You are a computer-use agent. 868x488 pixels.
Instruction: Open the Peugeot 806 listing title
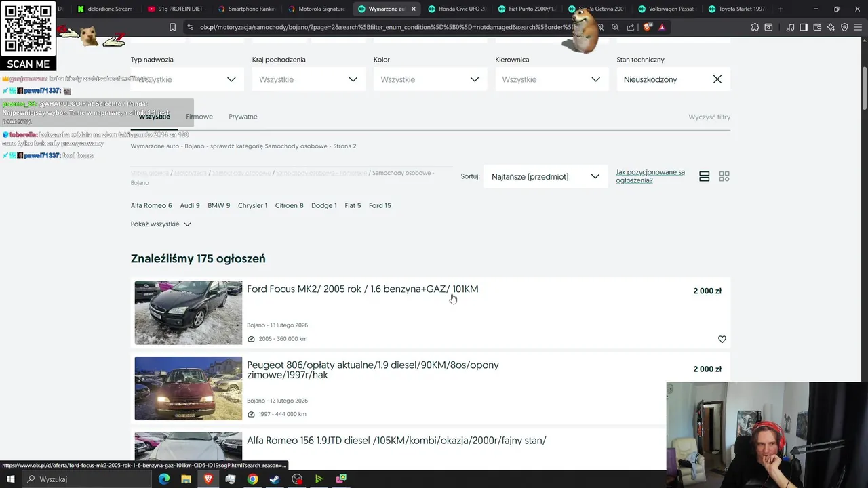372,370
